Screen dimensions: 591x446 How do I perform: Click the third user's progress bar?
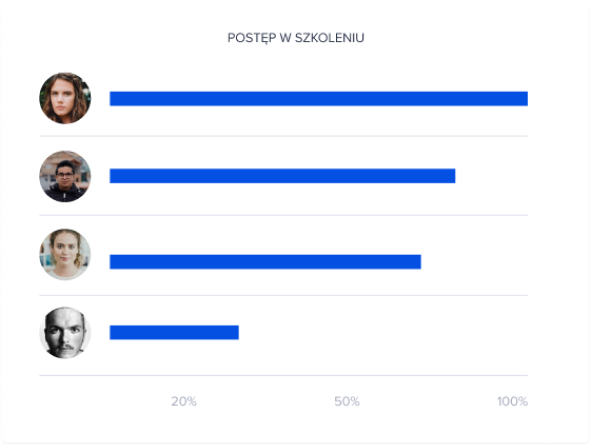coord(265,262)
